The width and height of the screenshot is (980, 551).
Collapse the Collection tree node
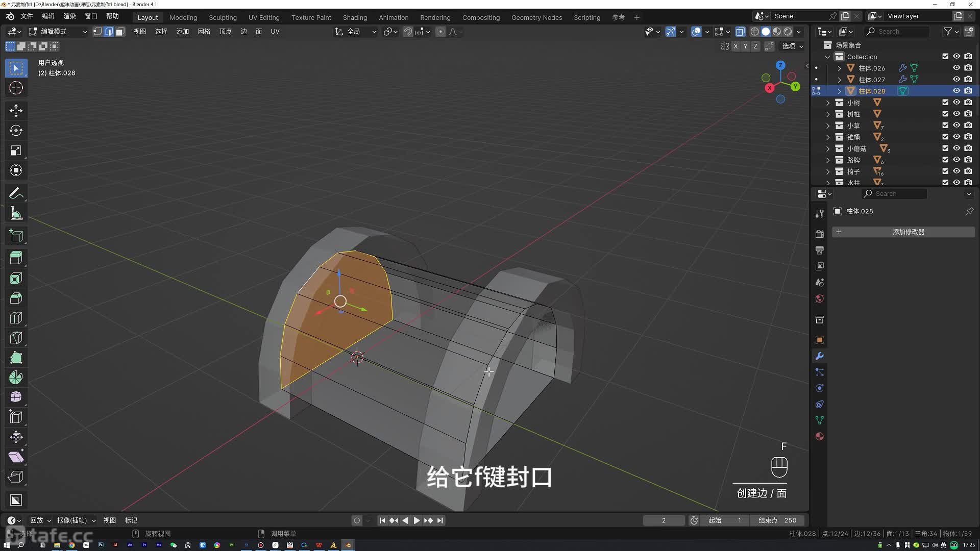coord(828,57)
